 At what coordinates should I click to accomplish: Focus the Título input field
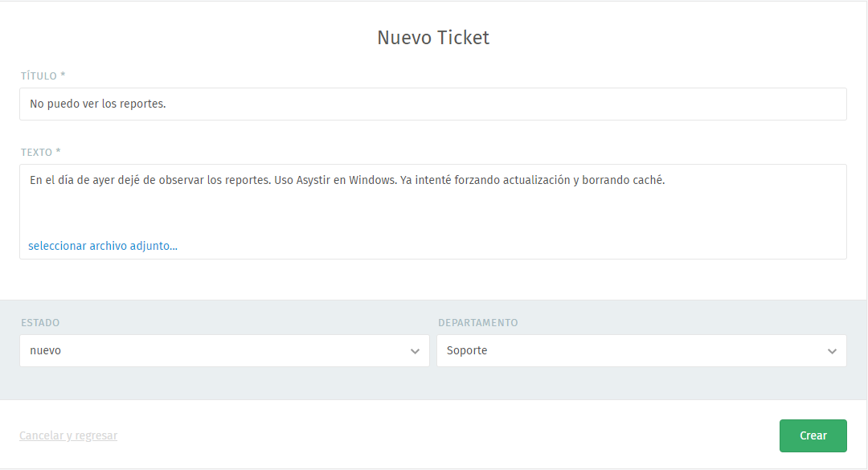tap(432, 104)
